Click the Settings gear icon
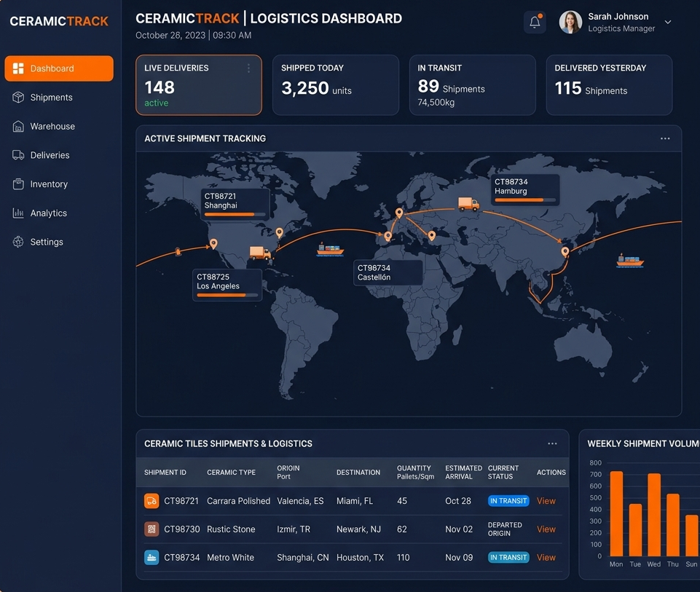Image resolution: width=700 pixels, height=592 pixels. tap(18, 242)
